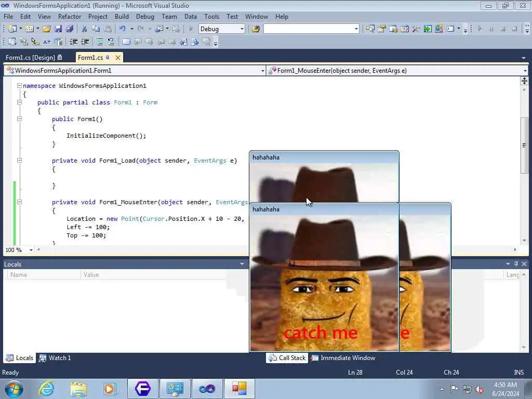Toggle a bookmark with the bookmark icon
Viewport: 532px width, 399px height.
tap(126, 42)
